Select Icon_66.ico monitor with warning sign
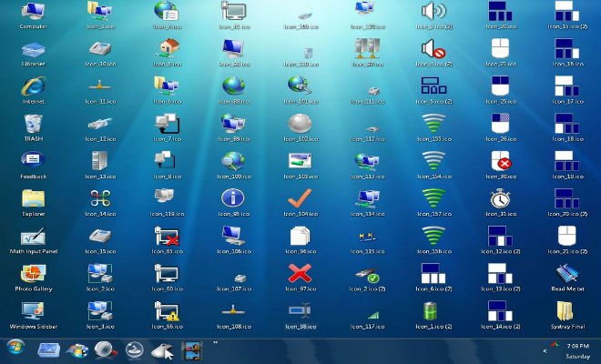This screenshot has height=364, width=601. click(168, 311)
